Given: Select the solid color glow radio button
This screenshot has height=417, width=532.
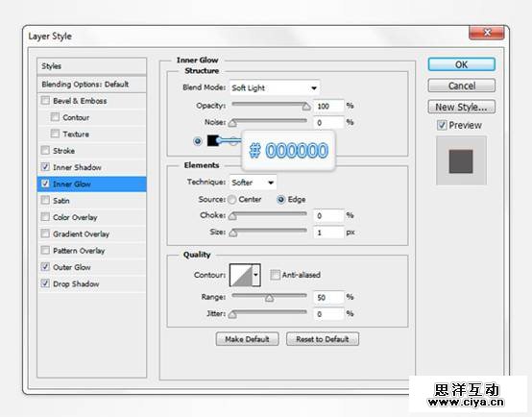Looking at the screenshot, I should tap(197, 140).
